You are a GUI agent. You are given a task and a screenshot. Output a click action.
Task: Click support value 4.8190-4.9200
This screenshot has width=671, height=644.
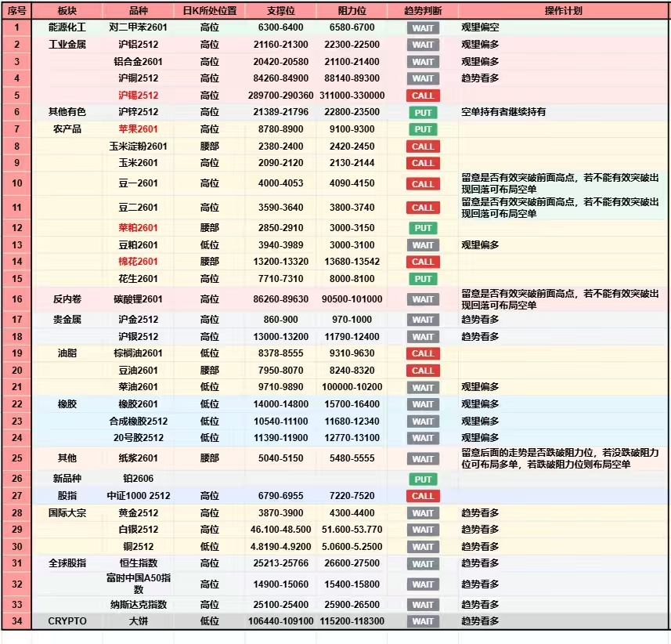click(x=281, y=547)
